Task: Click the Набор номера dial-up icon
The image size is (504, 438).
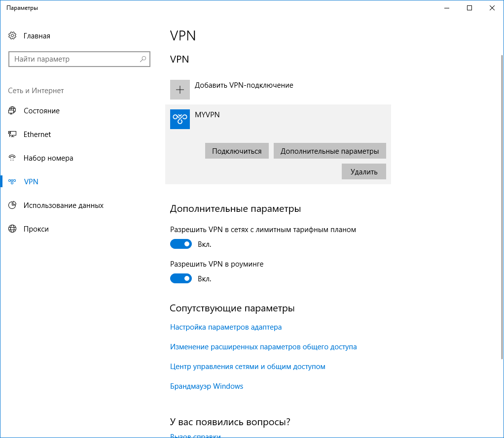Action: 12,158
